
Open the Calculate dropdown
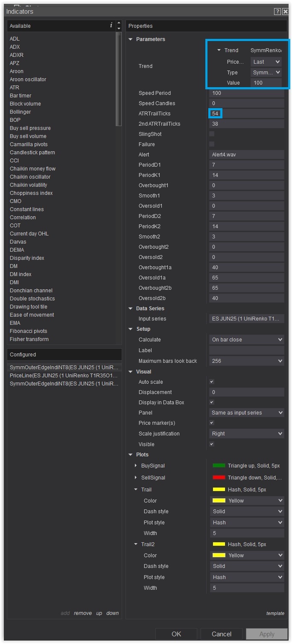pos(247,340)
